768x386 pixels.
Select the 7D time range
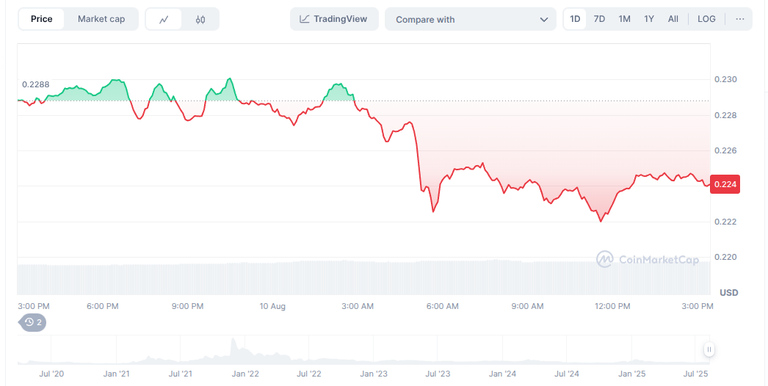(x=599, y=19)
